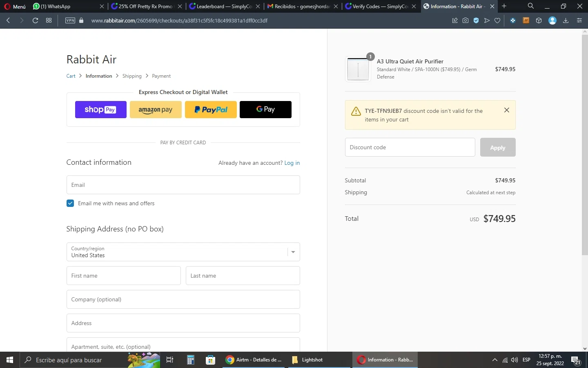
Task: Pay with the Amazon Pay button
Action: [156, 110]
